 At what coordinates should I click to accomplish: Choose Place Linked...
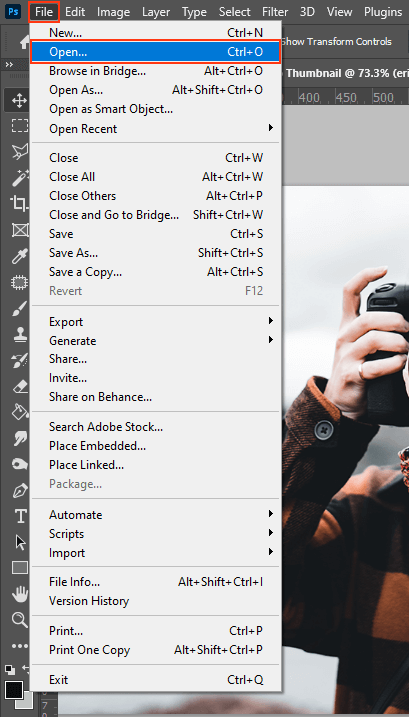156,465
